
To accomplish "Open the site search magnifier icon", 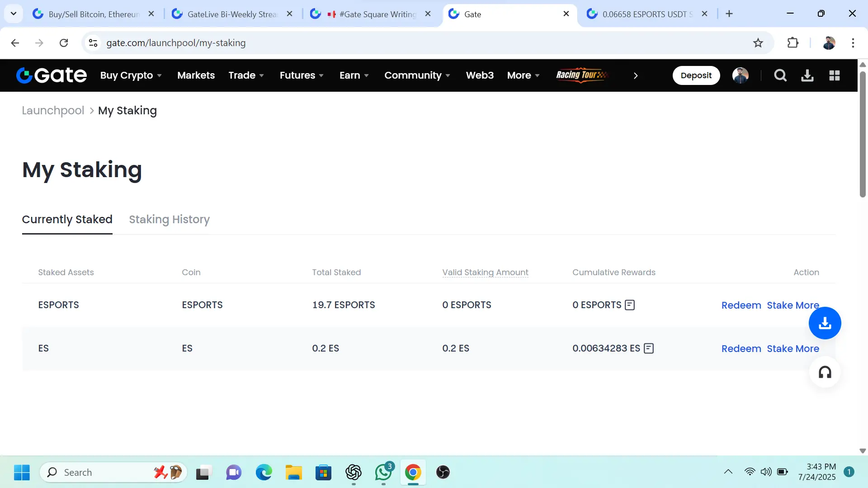I will [780, 75].
